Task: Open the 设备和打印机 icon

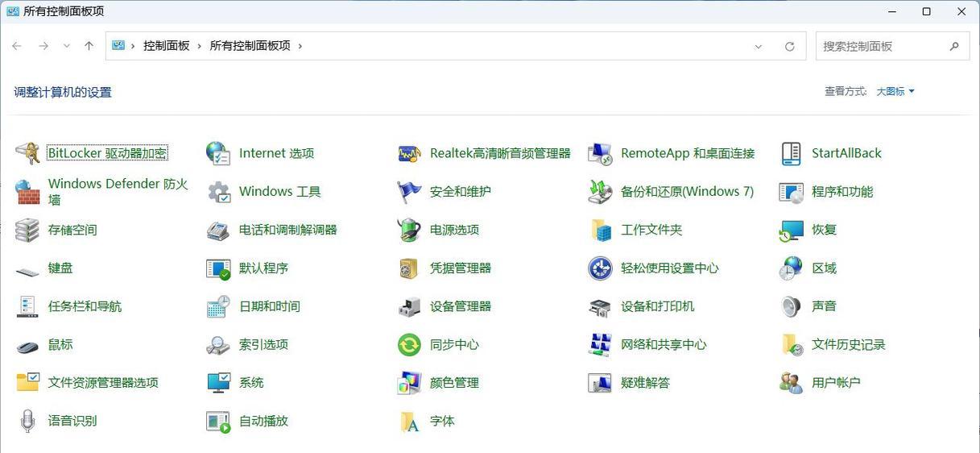Action: pyautogui.click(x=600, y=306)
